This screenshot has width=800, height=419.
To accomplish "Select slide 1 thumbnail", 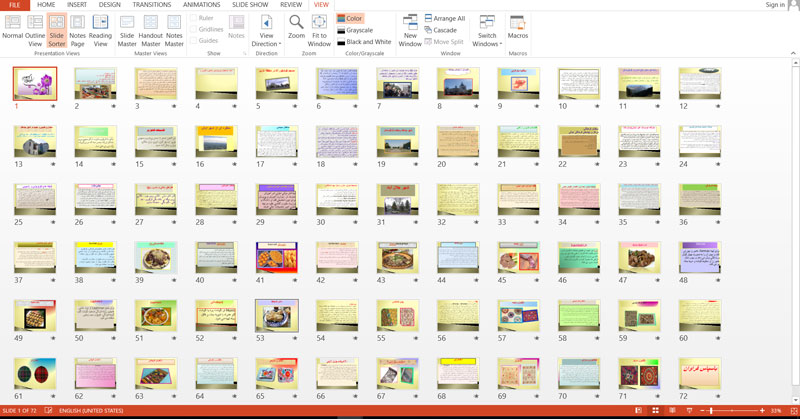I will coord(35,83).
